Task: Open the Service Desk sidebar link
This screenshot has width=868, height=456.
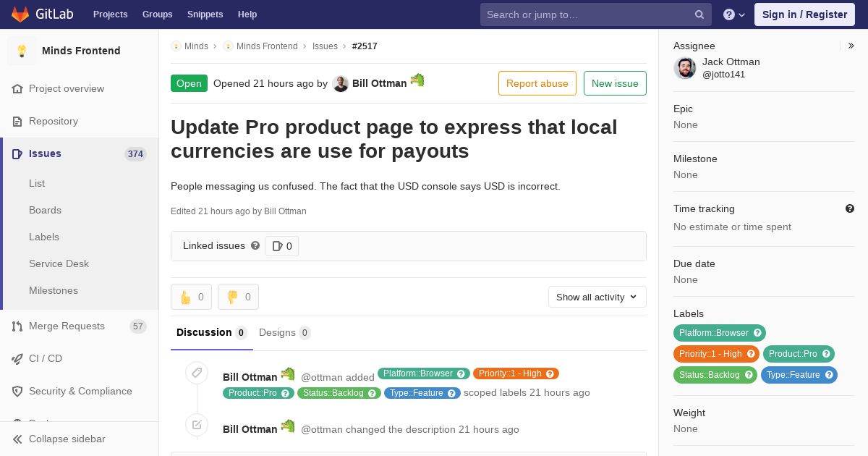Action: pos(59,263)
